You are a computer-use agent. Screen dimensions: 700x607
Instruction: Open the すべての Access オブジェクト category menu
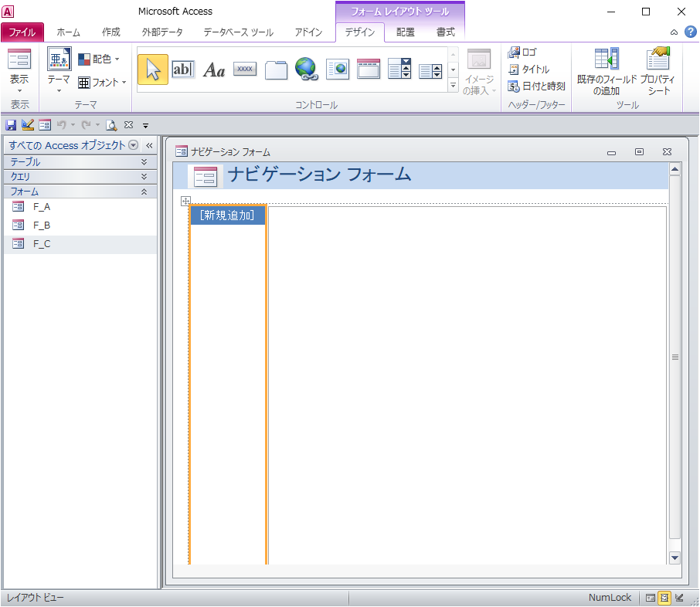pyautogui.click(x=133, y=145)
